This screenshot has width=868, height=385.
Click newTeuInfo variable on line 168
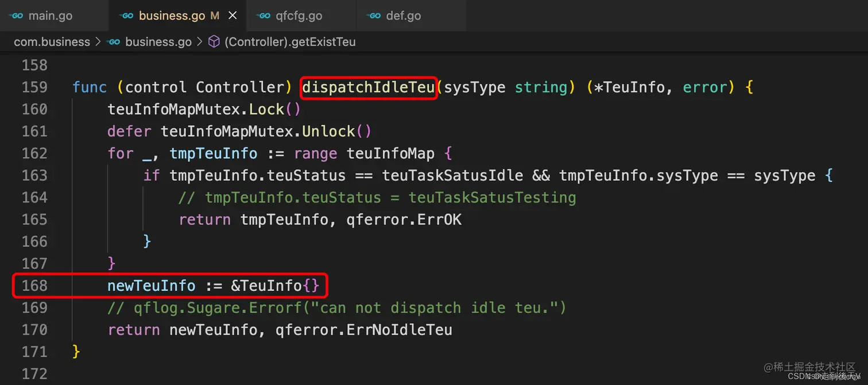pyautogui.click(x=152, y=286)
